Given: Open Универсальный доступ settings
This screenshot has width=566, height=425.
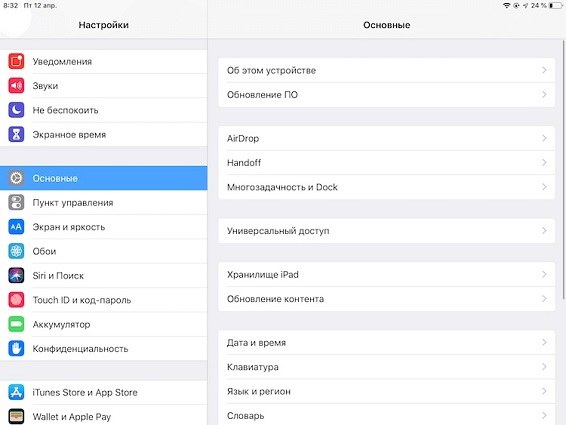Looking at the screenshot, I should pos(387,231).
